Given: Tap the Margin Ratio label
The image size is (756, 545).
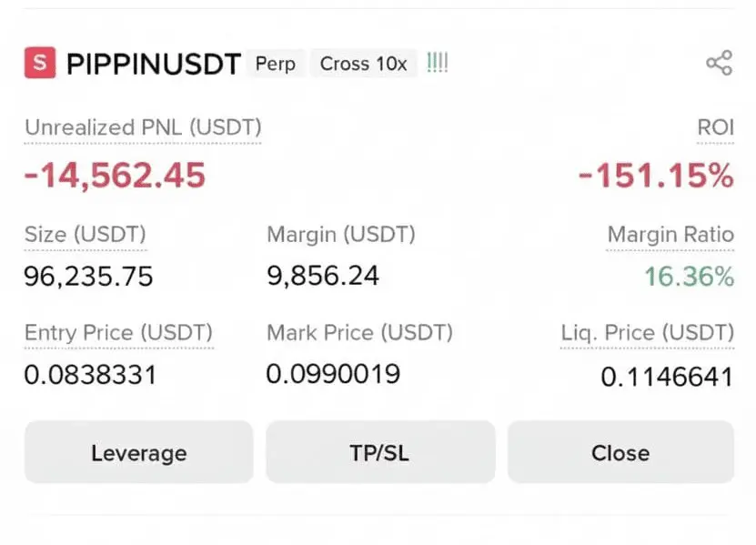Looking at the screenshot, I should [670, 235].
